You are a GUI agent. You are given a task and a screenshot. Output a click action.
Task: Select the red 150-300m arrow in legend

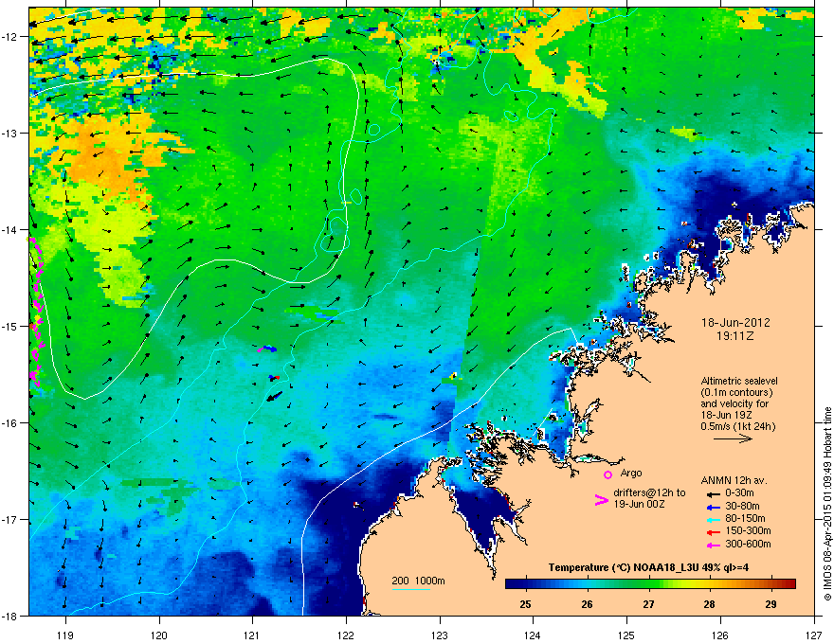(713, 531)
